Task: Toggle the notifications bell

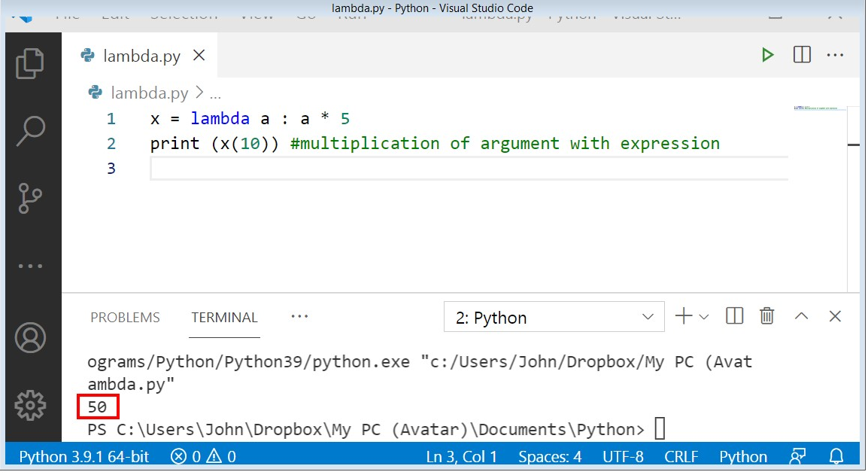Action: [835, 456]
